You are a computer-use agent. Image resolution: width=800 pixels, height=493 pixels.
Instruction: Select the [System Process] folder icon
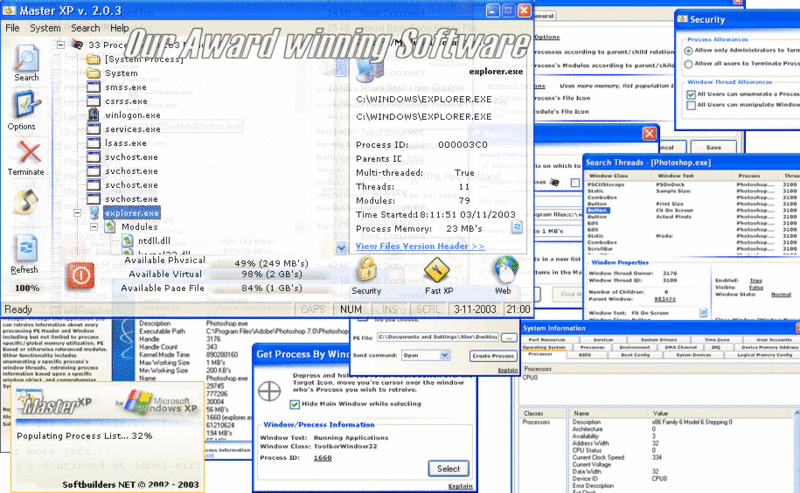point(93,60)
